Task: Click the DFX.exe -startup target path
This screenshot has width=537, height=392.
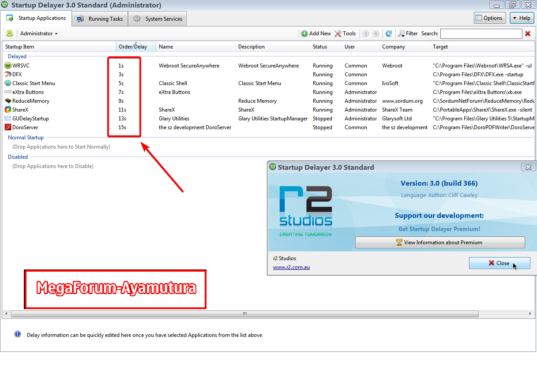Action: point(478,75)
